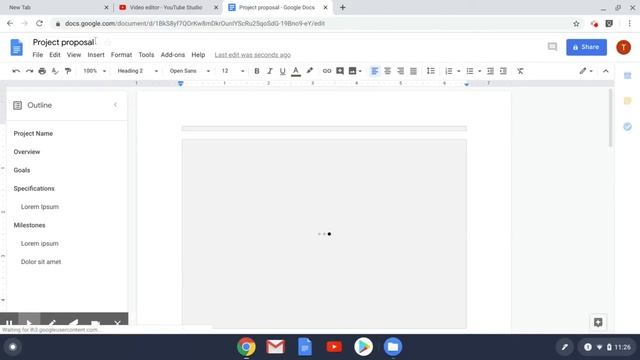Screen dimensions: 640x360
Task: Open the Add-ons menu
Action: point(173,55)
